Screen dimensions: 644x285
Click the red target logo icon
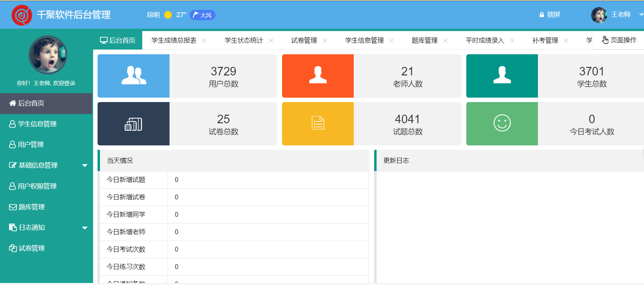[22, 15]
